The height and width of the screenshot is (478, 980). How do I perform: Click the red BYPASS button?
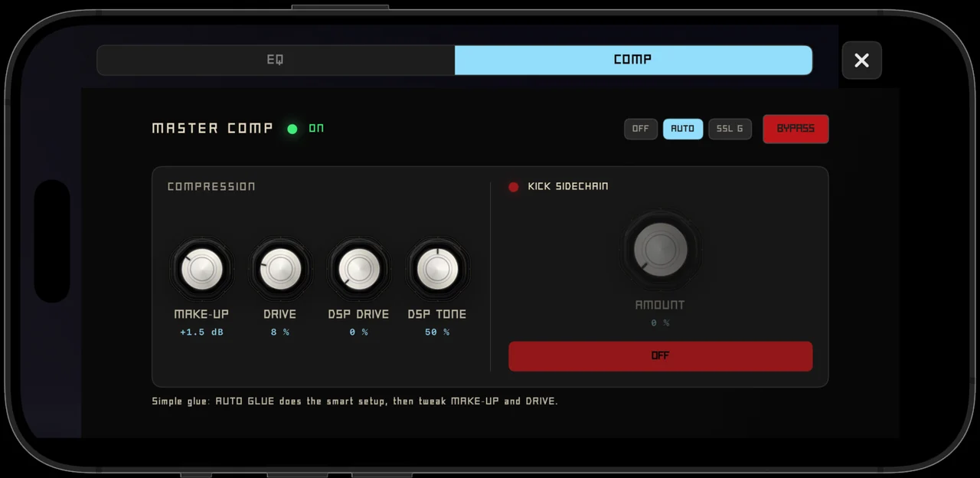795,129
